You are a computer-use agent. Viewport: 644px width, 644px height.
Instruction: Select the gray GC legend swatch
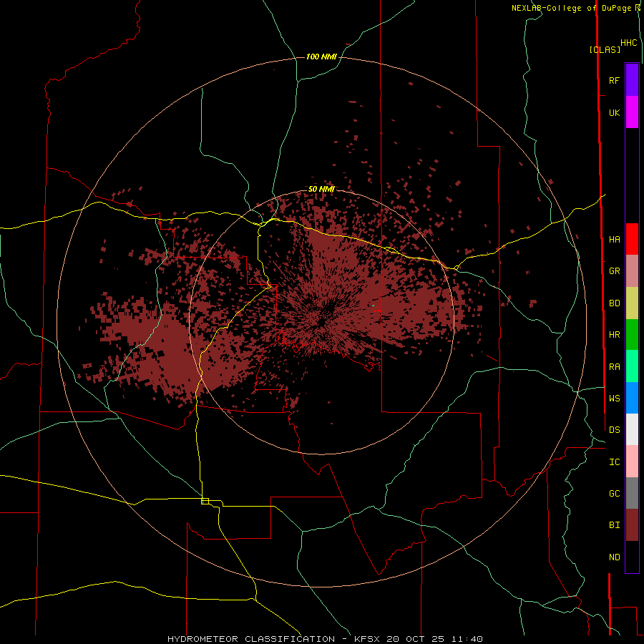coord(632,493)
